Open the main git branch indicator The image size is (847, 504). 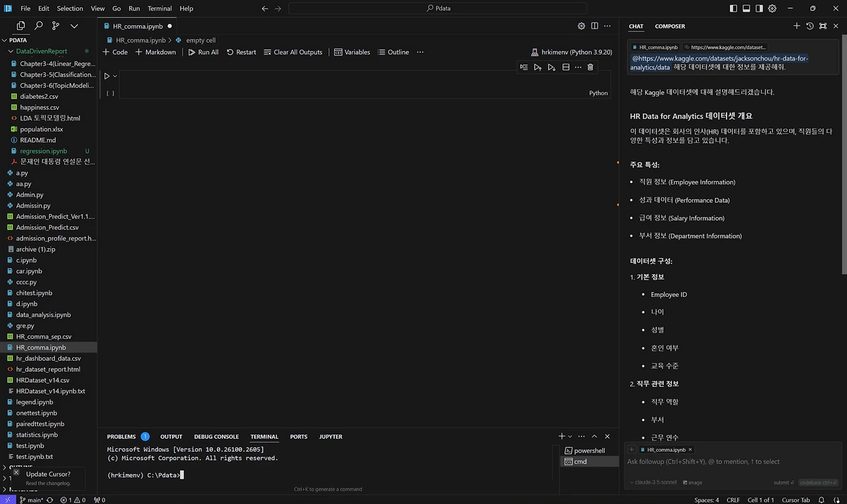pyautogui.click(x=32, y=500)
